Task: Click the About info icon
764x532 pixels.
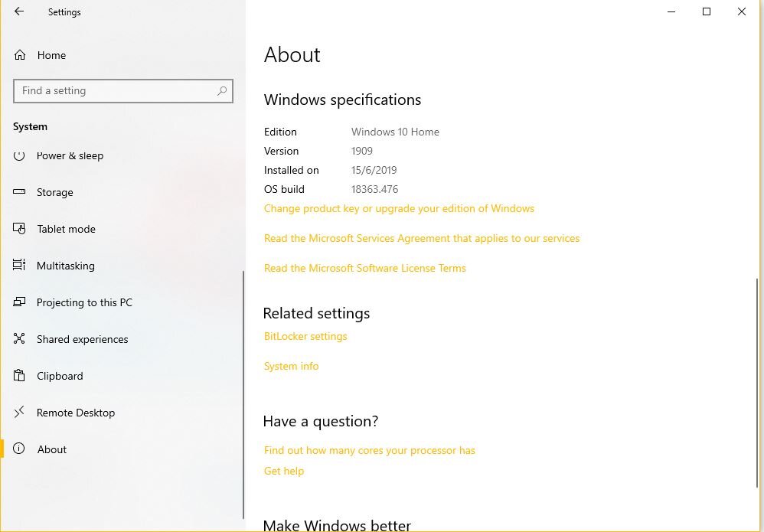Action: (x=18, y=449)
